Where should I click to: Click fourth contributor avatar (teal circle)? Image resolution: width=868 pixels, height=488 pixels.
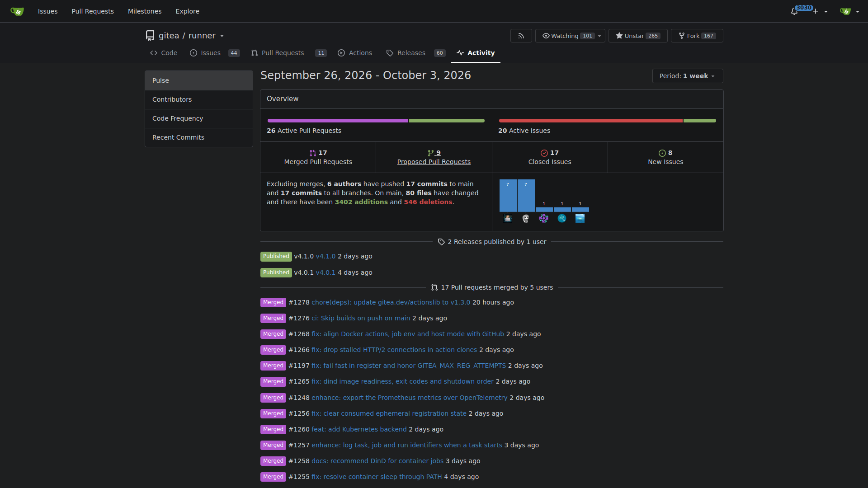562,219
